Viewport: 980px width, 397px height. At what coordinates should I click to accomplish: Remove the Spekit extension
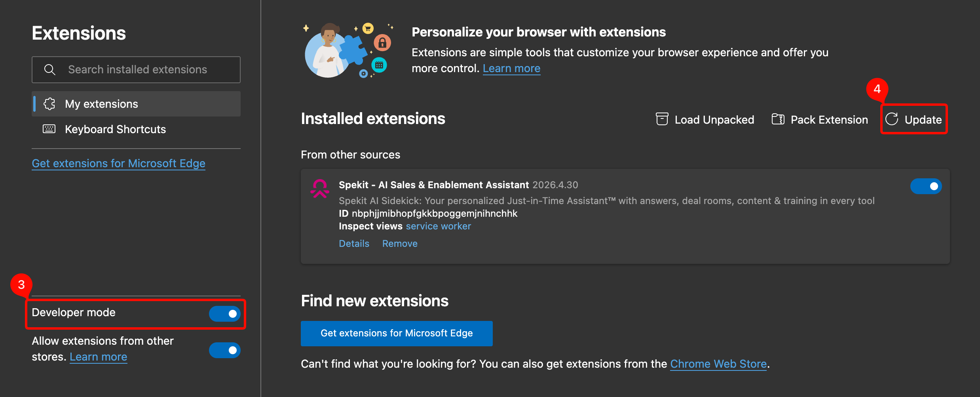pyautogui.click(x=400, y=244)
